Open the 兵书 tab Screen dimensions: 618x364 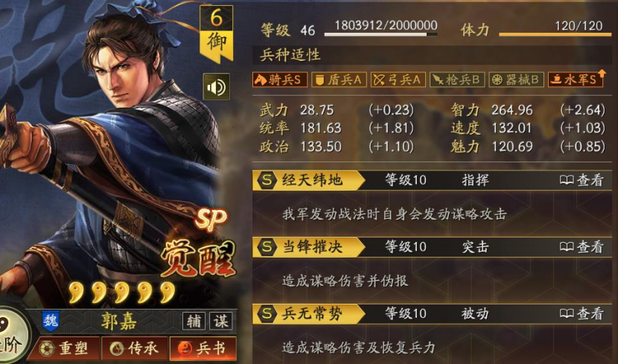pyautogui.click(x=203, y=348)
